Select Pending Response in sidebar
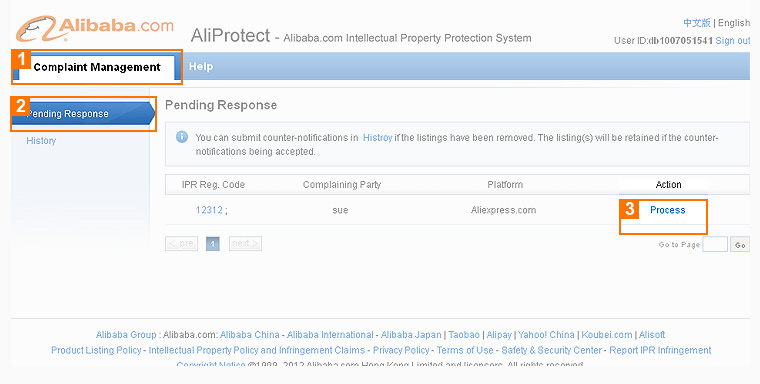The height and width of the screenshot is (384, 760). click(82, 113)
